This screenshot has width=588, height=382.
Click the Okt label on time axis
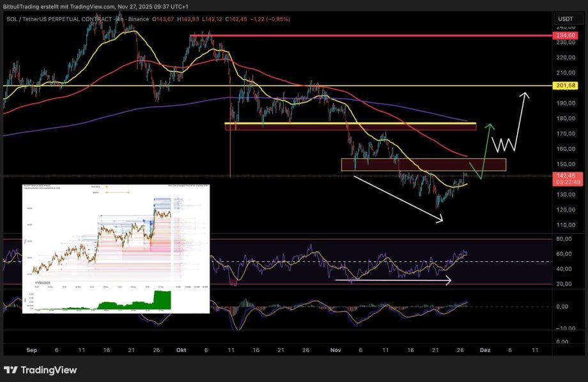point(180,351)
